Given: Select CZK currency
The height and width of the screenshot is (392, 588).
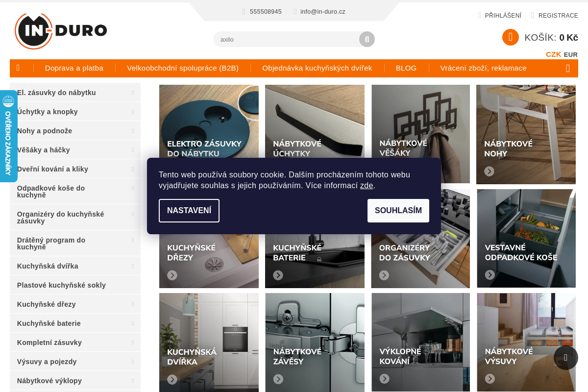Looking at the screenshot, I should pyautogui.click(x=554, y=54).
